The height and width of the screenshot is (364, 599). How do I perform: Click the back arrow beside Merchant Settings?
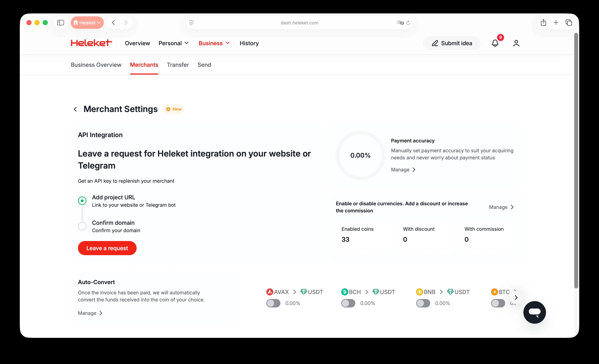(x=75, y=109)
